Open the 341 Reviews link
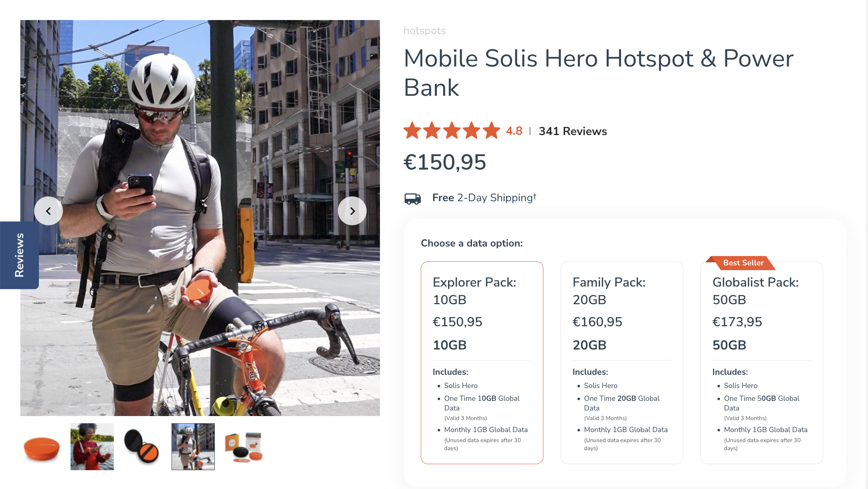 [573, 131]
